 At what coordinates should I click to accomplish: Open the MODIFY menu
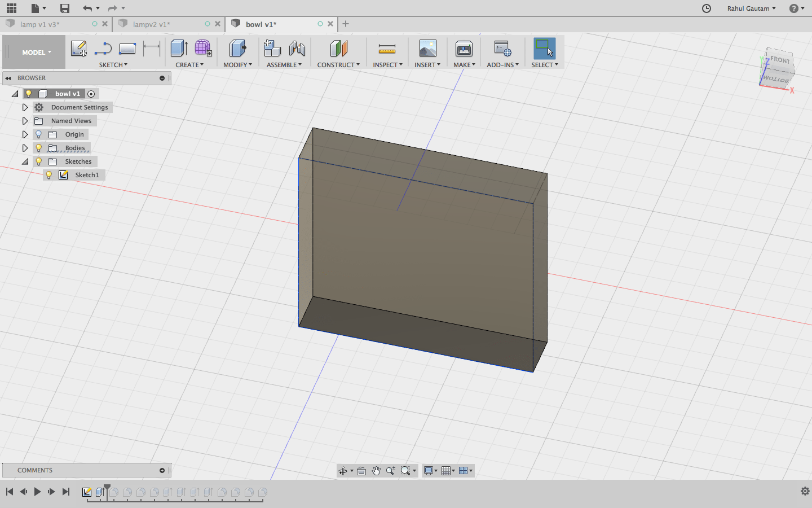237,65
